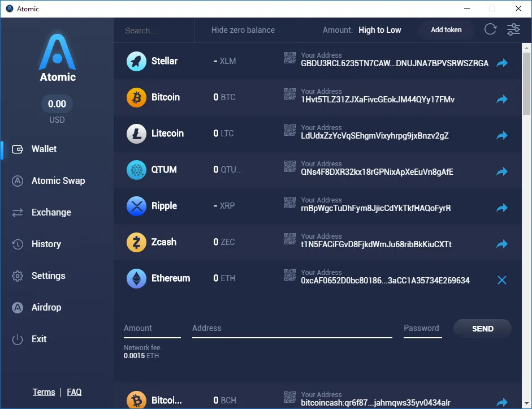Click the Litecoin coin icon

136,134
